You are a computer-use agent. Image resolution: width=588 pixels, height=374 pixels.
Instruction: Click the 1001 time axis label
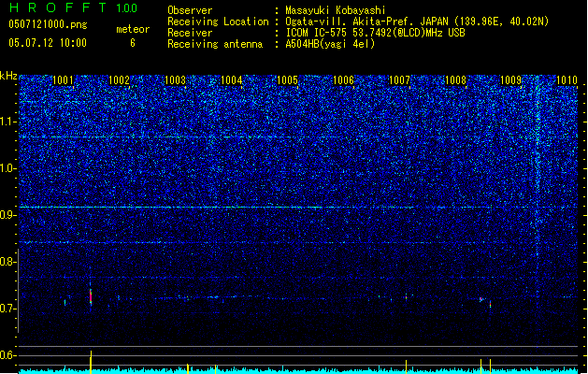63,80
